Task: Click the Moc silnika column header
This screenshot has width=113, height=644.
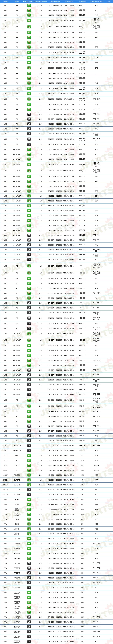Action: coord(68,1)
